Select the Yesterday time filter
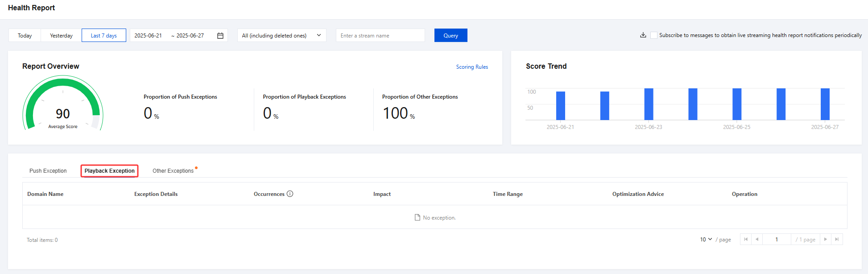This screenshot has height=274, width=868. (61, 36)
